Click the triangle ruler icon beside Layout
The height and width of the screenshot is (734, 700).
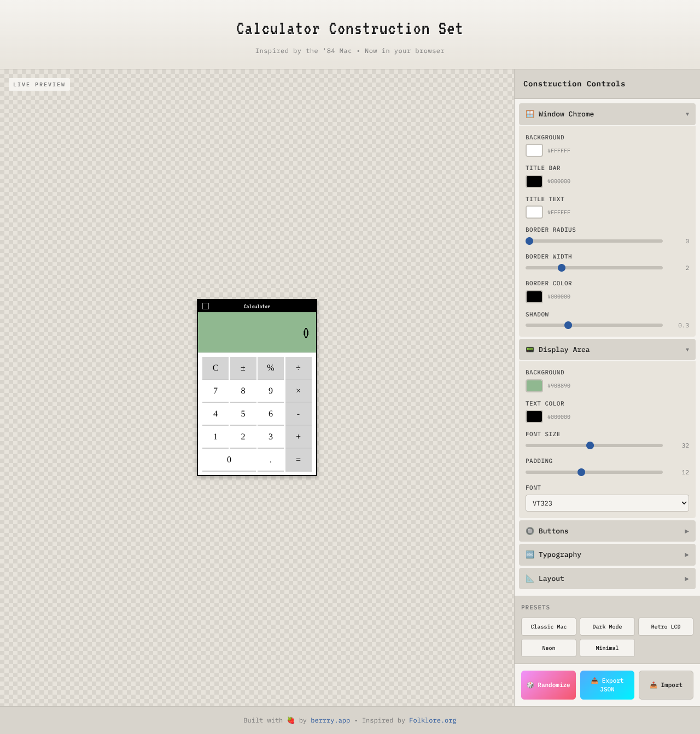[529, 578]
